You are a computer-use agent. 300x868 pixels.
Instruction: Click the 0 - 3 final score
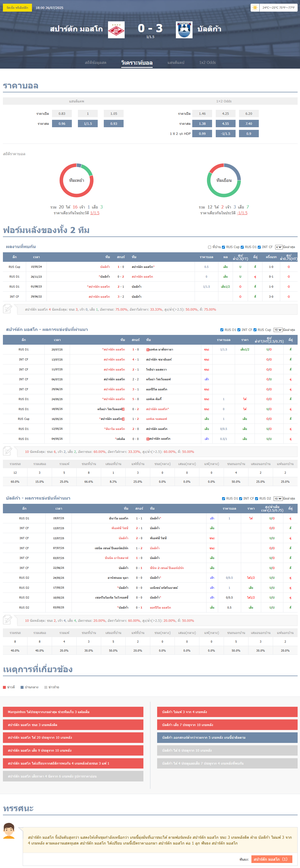pyautogui.click(x=150, y=28)
